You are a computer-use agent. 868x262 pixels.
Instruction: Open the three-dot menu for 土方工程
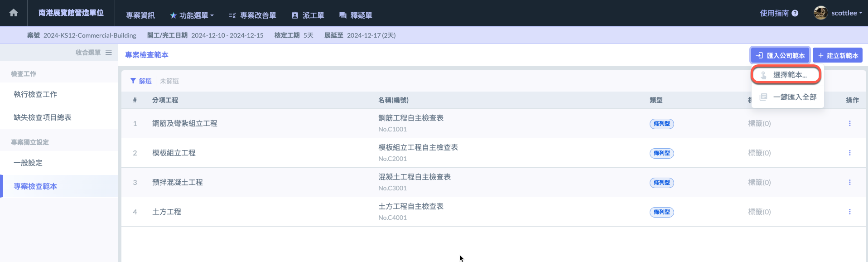(849, 212)
